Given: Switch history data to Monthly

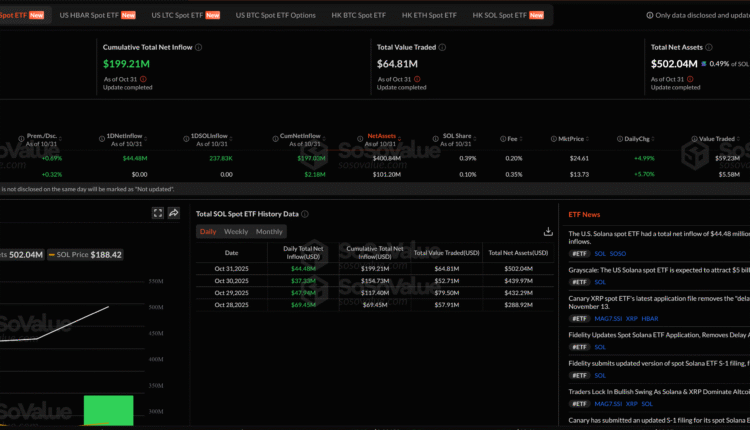Looking at the screenshot, I should coord(269,231).
